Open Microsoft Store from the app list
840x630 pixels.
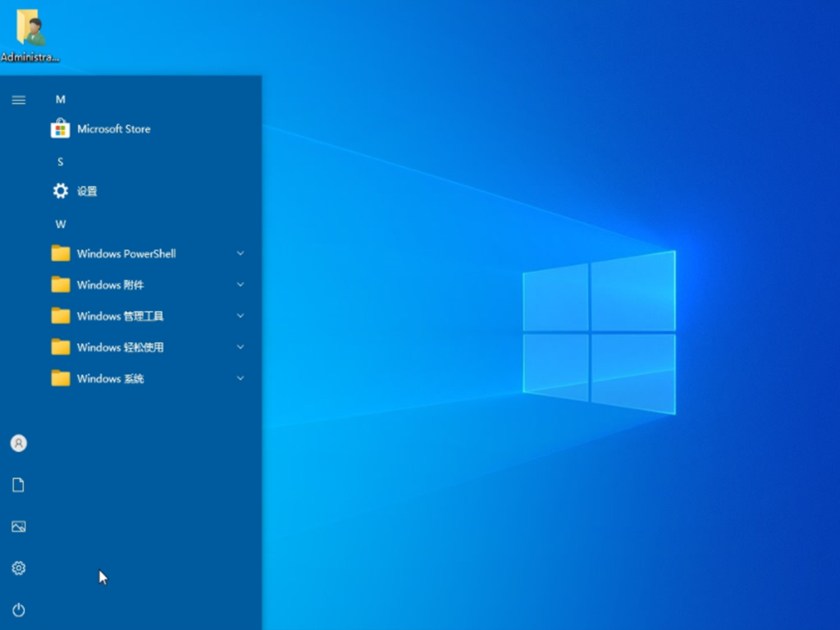pos(113,129)
